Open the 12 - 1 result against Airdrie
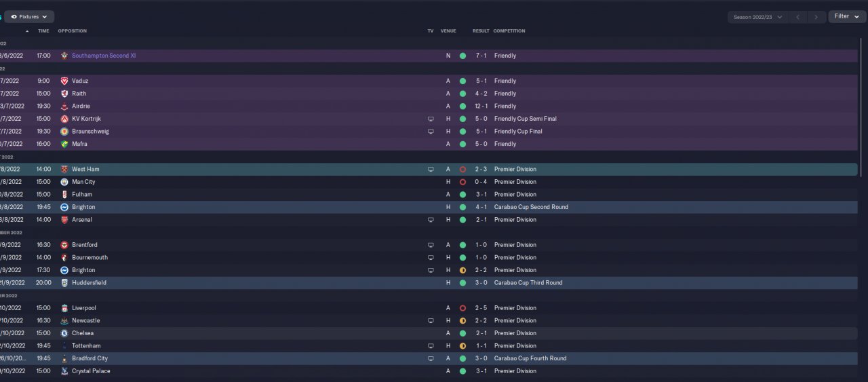The height and width of the screenshot is (382, 868). (x=481, y=106)
